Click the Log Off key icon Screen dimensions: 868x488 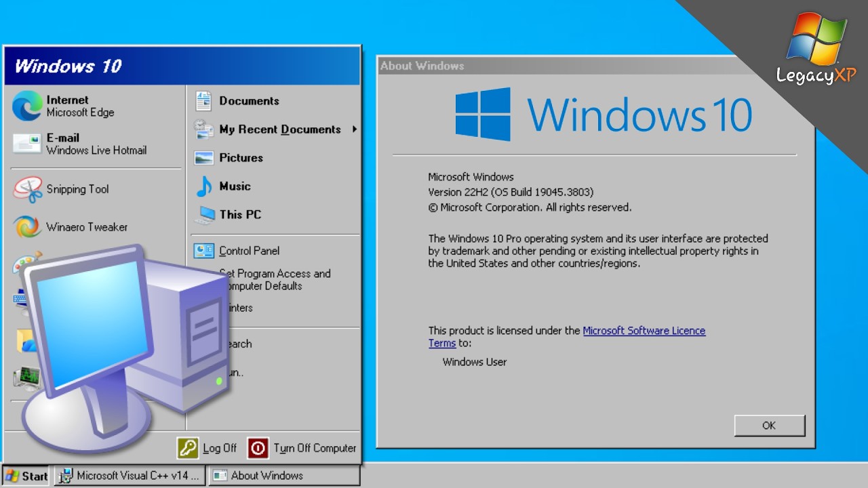tap(188, 448)
